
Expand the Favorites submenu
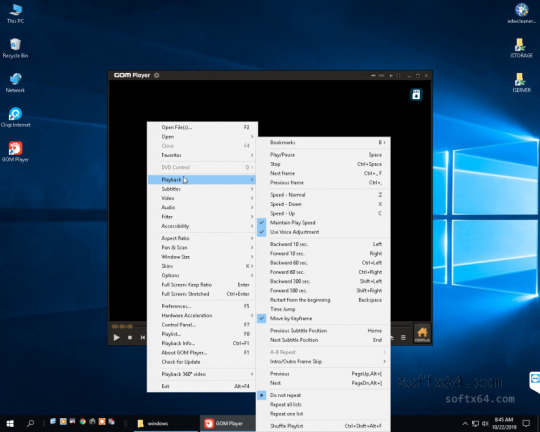(x=202, y=155)
